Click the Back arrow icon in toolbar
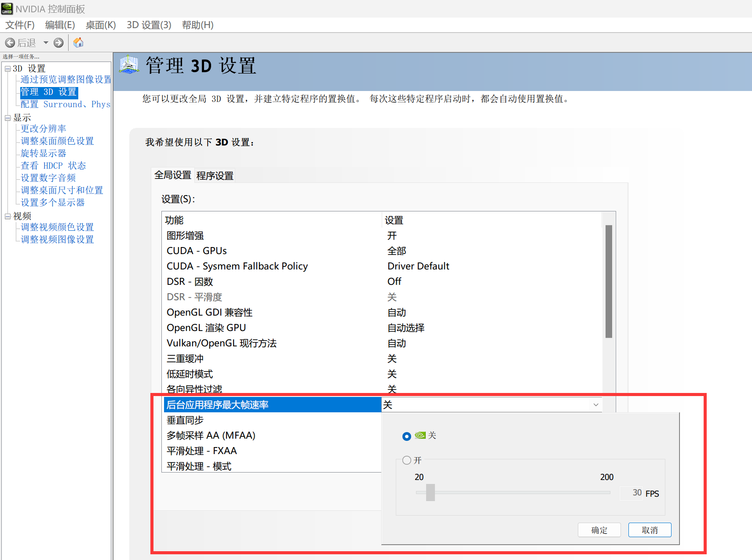This screenshot has width=752, height=560. (10, 43)
